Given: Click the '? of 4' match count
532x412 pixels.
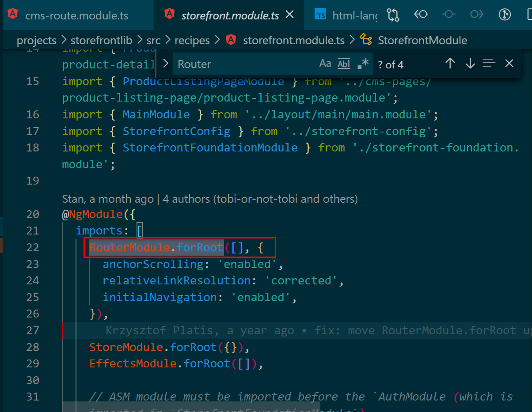Looking at the screenshot, I should pyautogui.click(x=391, y=65).
